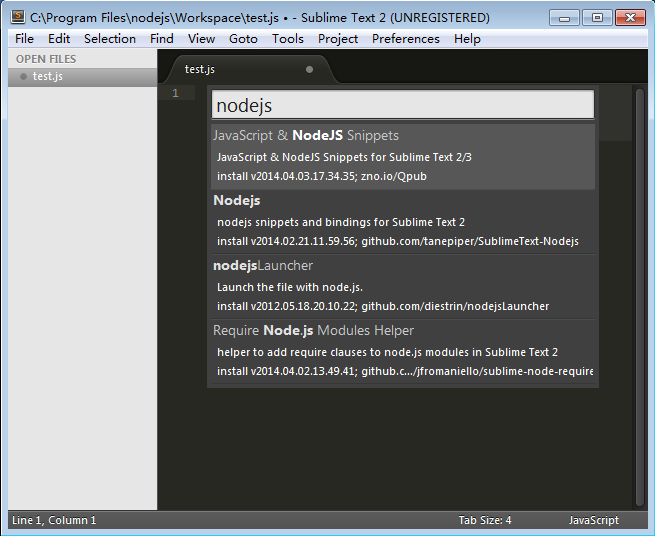The image size is (655, 536).
Task: Click Line 1, Column 1 status text
Action: pyautogui.click(x=54, y=520)
